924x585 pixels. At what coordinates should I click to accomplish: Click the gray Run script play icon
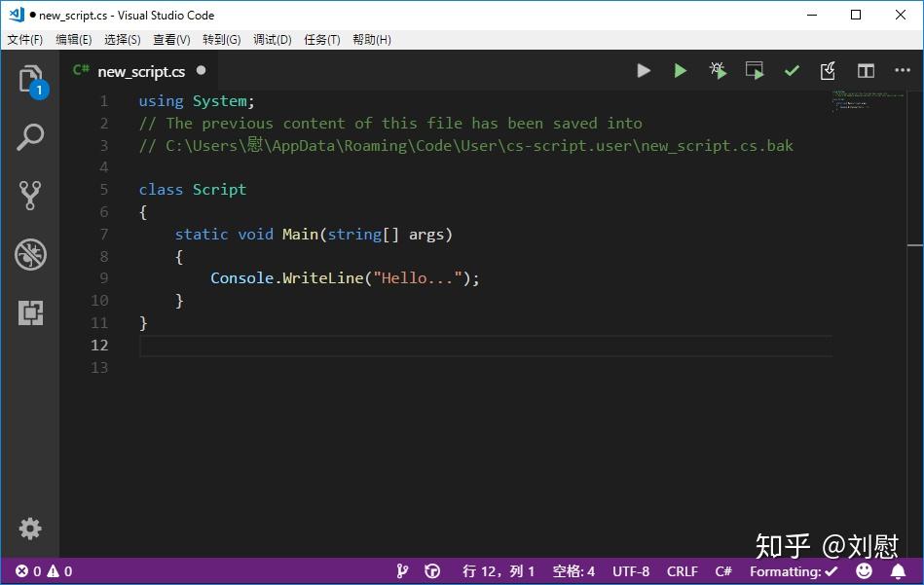point(644,71)
